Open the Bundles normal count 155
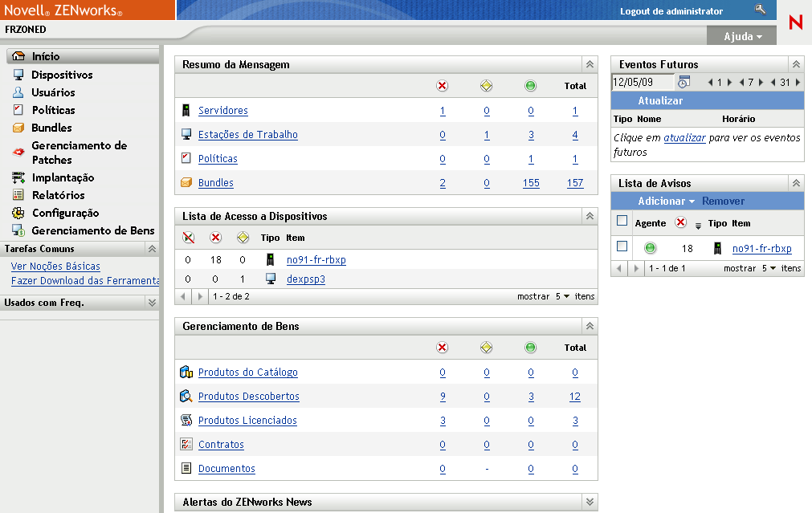The height and width of the screenshot is (513, 812). (531, 183)
